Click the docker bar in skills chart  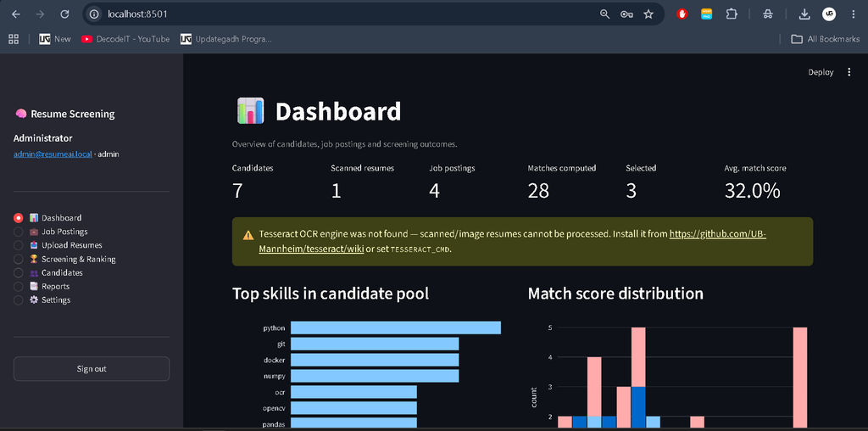point(375,360)
